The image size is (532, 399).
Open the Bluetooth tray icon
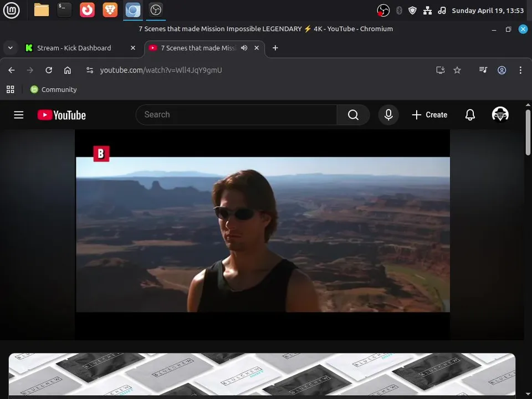pyautogui.click(x=399, y=11)
